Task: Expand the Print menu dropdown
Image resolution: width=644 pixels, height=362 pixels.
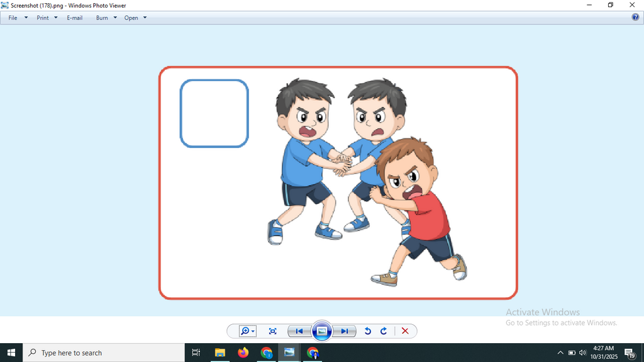Action: pos(47,18)
